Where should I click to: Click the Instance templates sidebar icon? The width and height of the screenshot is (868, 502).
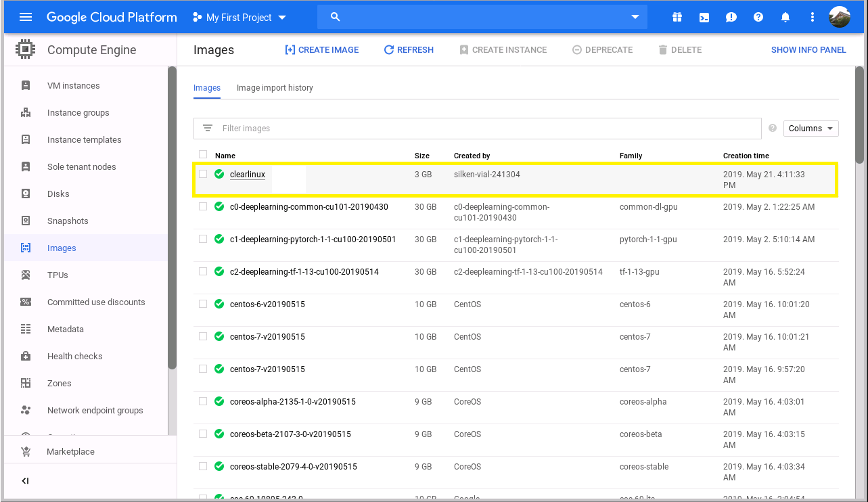26,139
